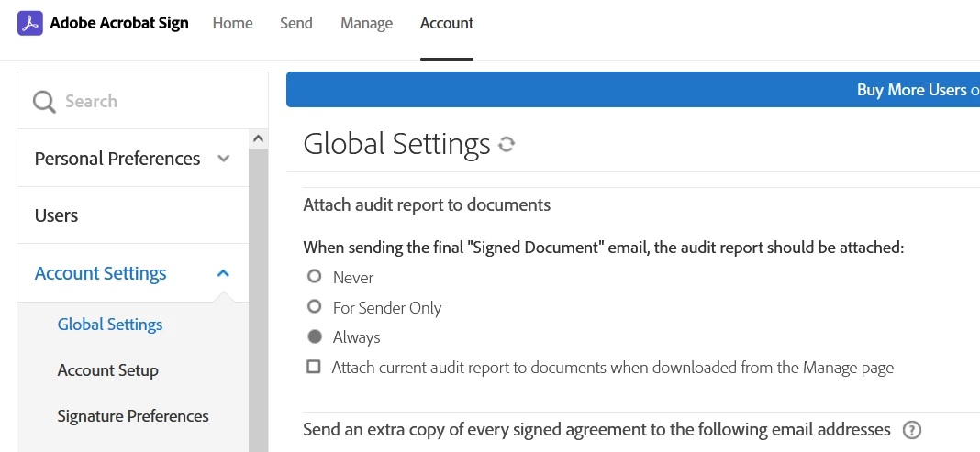Image resolution: width=980 pixels, height=452 pixels.
Task: Enable Attach current audit report checkbox
Action: [314, 367]
